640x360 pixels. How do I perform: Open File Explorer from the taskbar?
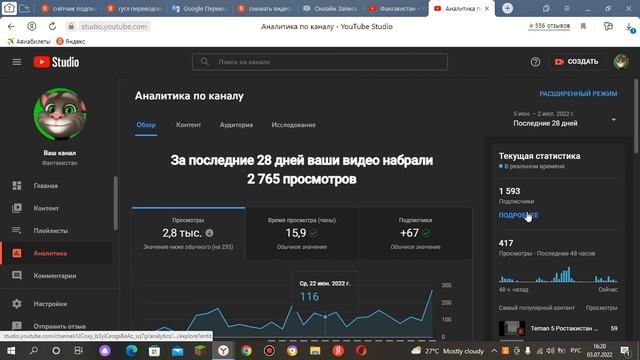point(315,351)
